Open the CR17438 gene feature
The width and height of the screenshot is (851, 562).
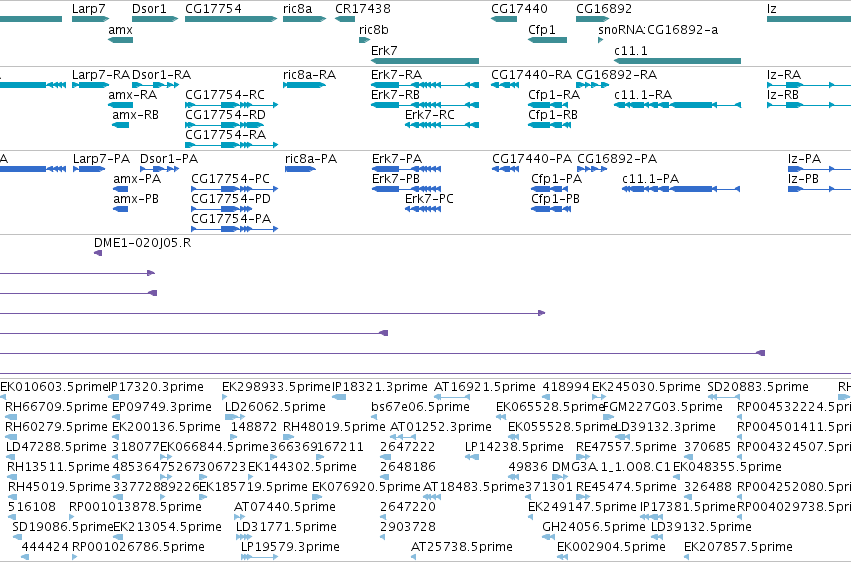pos(345,19)
